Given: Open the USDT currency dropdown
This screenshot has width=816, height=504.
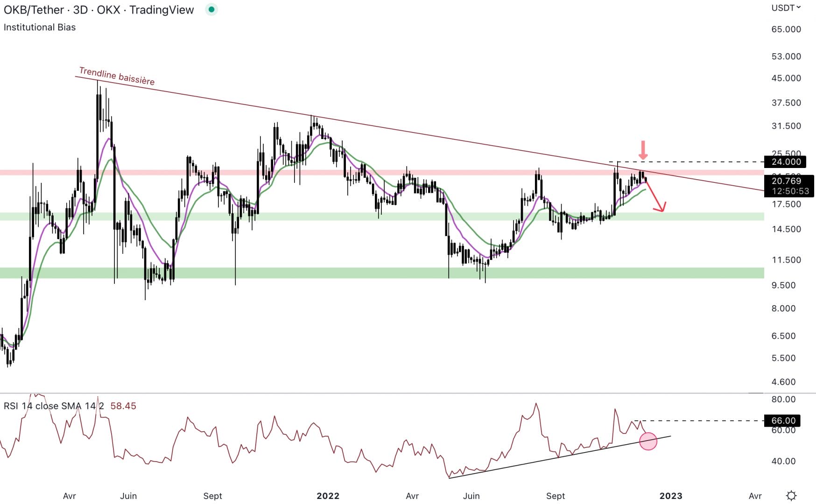Looking at the screenshot, I should point(786,8).
